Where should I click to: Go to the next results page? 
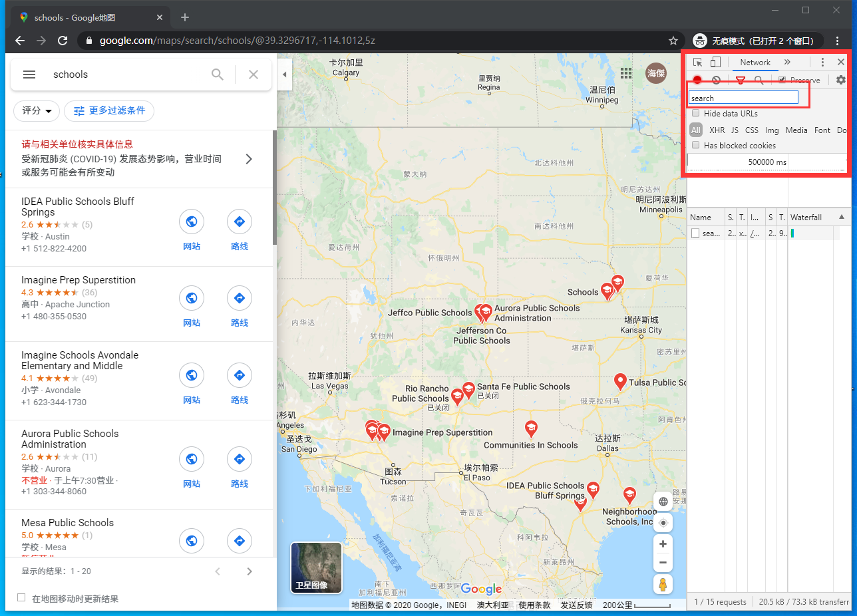point(250,571)
